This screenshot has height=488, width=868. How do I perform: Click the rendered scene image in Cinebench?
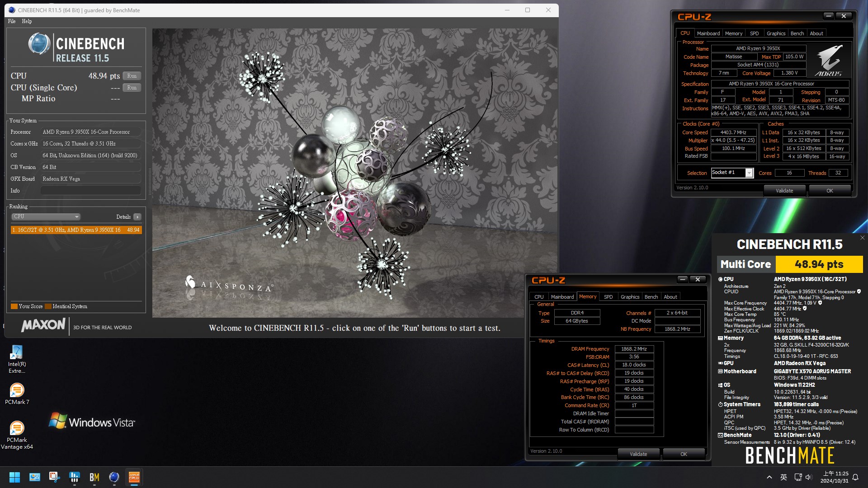coord(355,173)
